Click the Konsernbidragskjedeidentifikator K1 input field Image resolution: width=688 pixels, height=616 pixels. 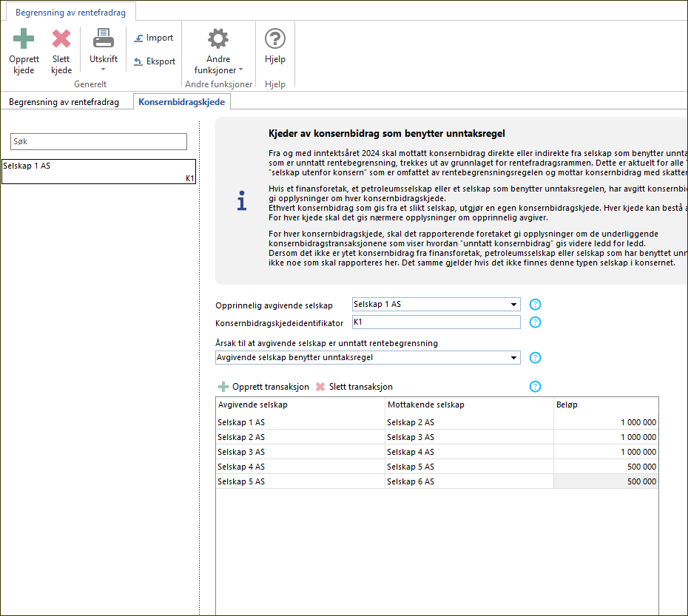click(x=436, y=322)
